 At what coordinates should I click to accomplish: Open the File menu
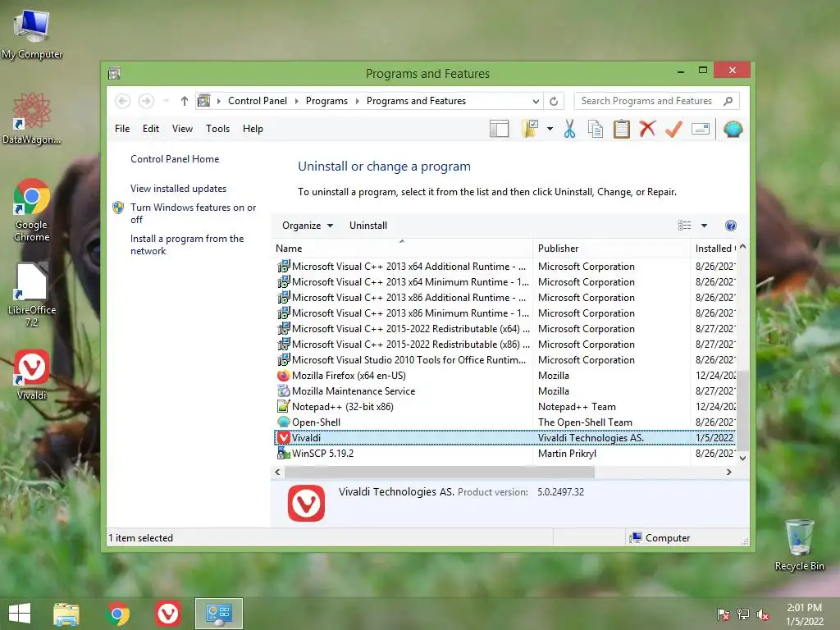point(122,129)
